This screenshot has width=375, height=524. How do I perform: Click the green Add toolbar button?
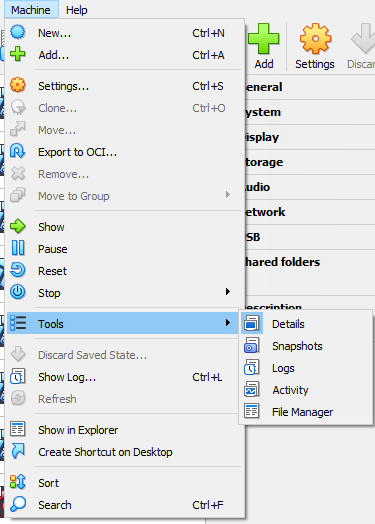[x=264, y=46]
